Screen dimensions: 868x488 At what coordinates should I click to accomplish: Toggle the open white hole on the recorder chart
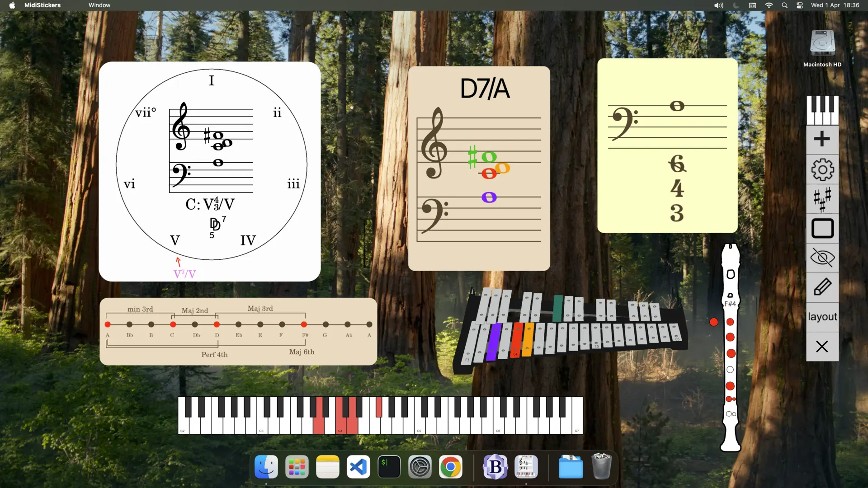tap(730, 370)
